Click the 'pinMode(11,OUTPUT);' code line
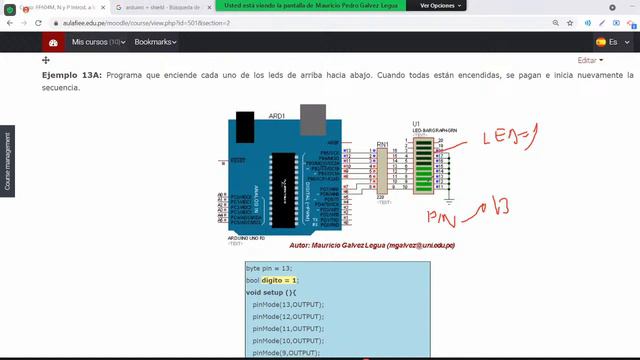This screenshot has height=360, width=640. click(288, 329)
